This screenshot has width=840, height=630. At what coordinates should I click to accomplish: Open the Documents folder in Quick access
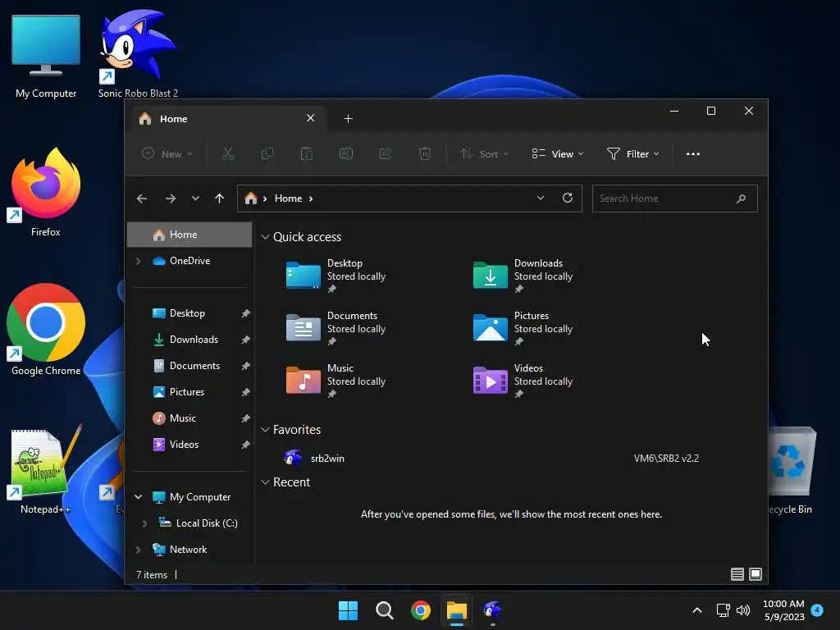(x=336, y=328)
